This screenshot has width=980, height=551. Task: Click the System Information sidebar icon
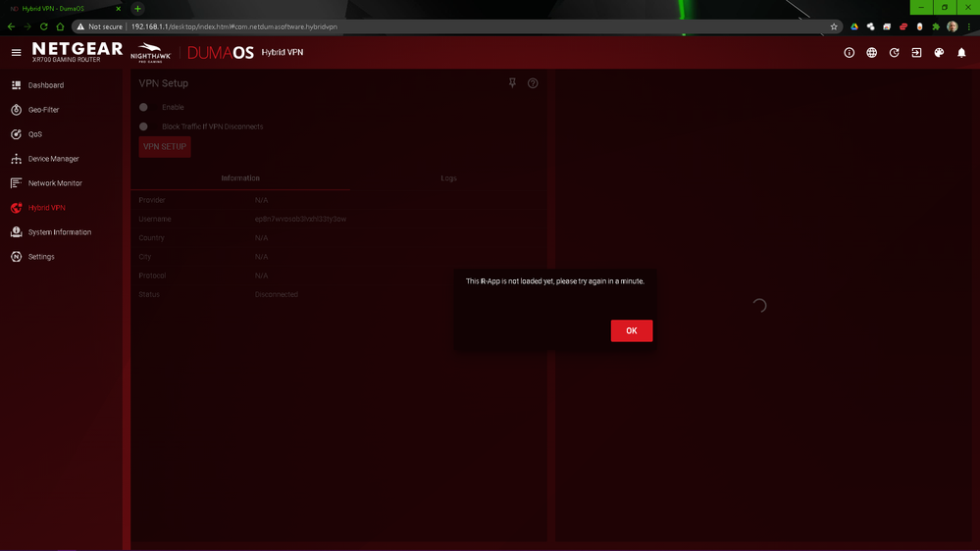(x=17, y=231)
